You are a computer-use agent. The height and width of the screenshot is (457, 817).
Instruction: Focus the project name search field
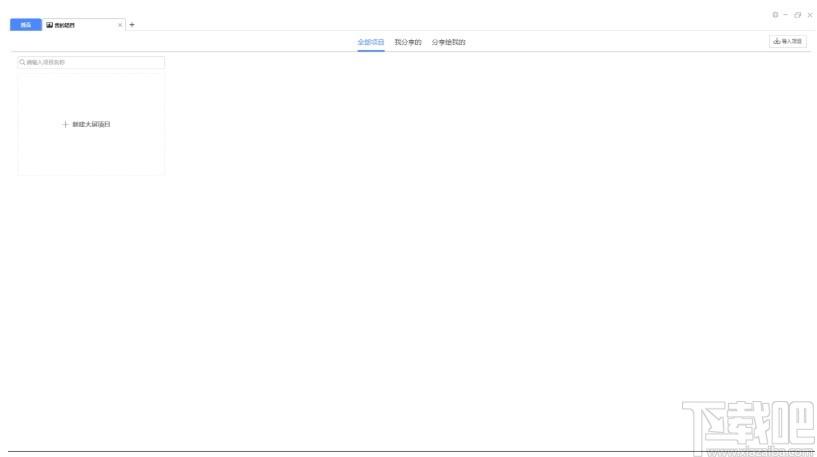[91, 62]
